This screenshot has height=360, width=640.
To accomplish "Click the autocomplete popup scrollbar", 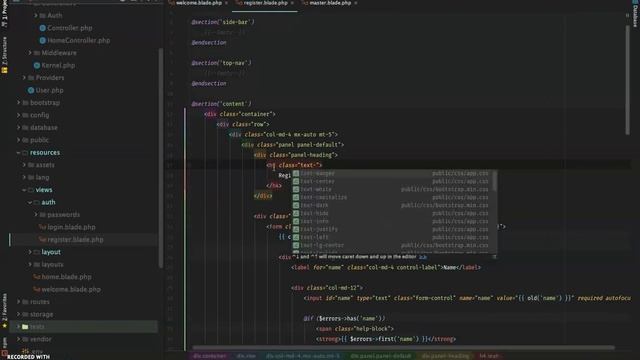I will click(495, 181).
